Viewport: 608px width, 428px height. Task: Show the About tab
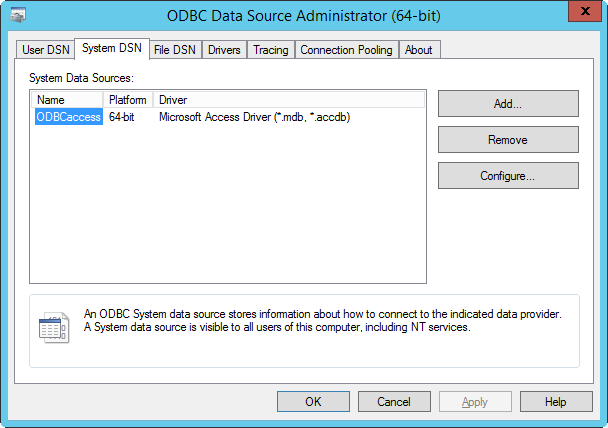(419, 50)
